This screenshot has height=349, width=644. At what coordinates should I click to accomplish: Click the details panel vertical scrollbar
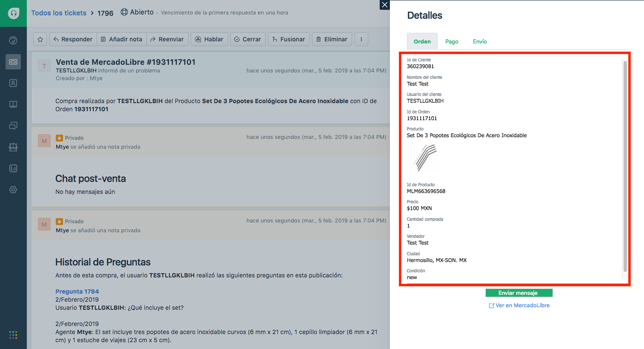[x=625, y=166]
